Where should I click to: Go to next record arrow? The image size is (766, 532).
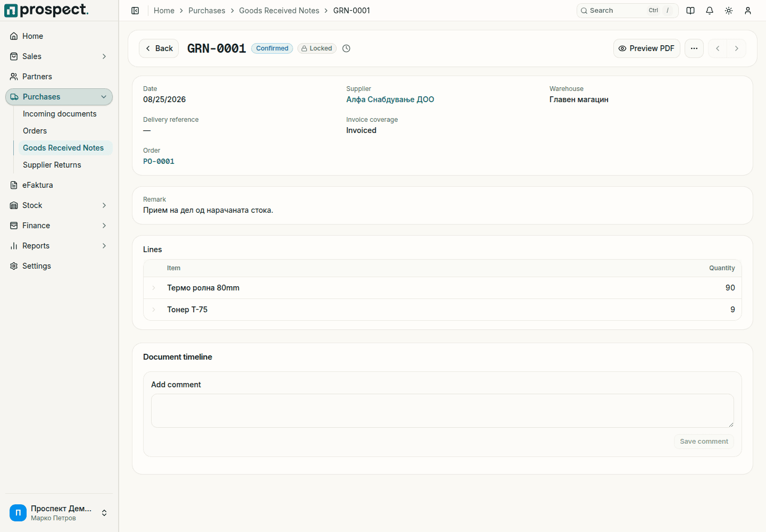[x=737, y=48]
